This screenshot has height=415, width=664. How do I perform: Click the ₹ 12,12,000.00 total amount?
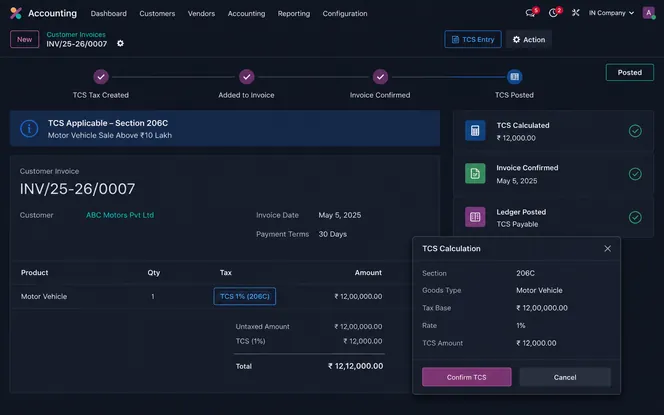[x=356, y=366]
